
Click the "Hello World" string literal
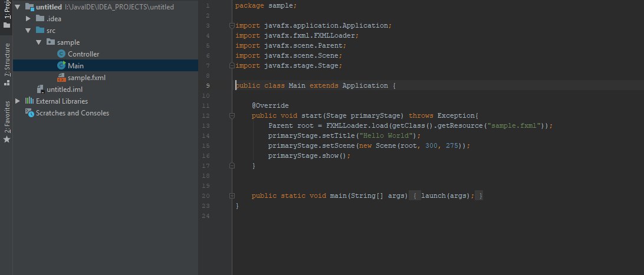[x=386, y=135]
